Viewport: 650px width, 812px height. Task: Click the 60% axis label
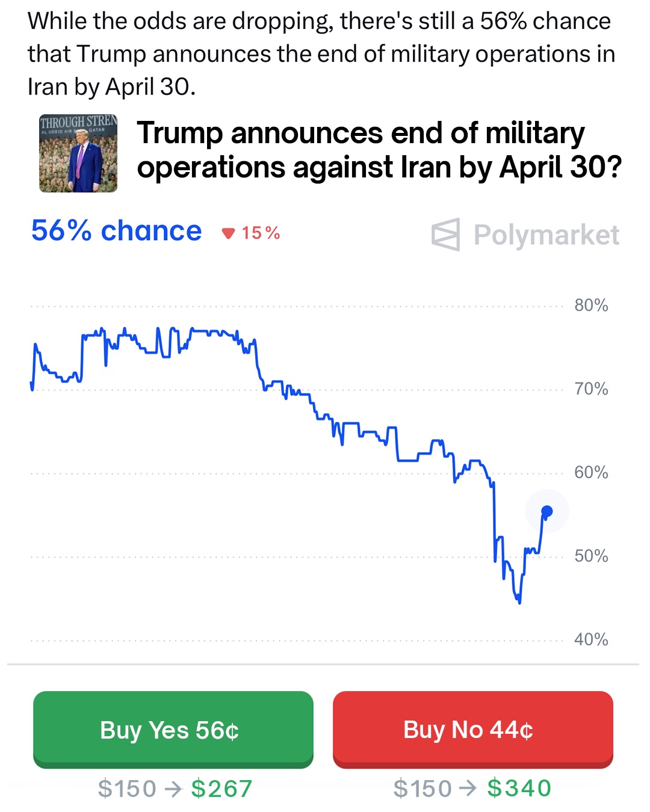(x=591, y=473)
